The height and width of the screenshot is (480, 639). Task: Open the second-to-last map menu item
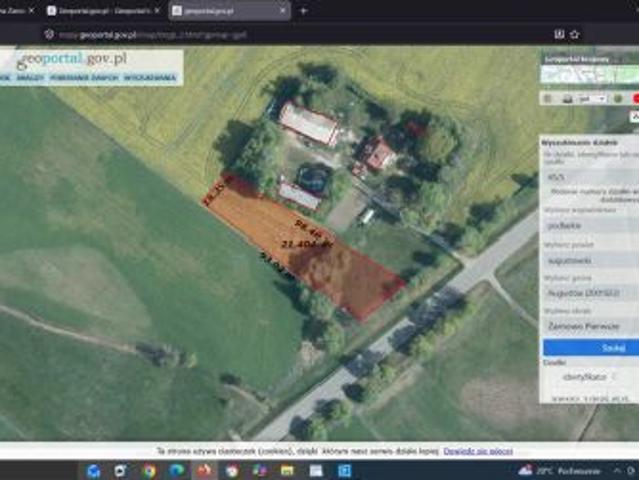pos(84,77)
